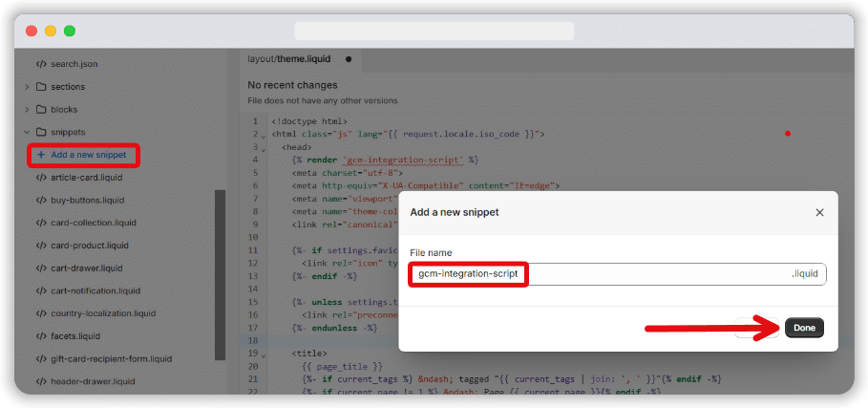Click the code icon beside article-card.liquid
The image size is (868, 408).
(x=41, y=178)
